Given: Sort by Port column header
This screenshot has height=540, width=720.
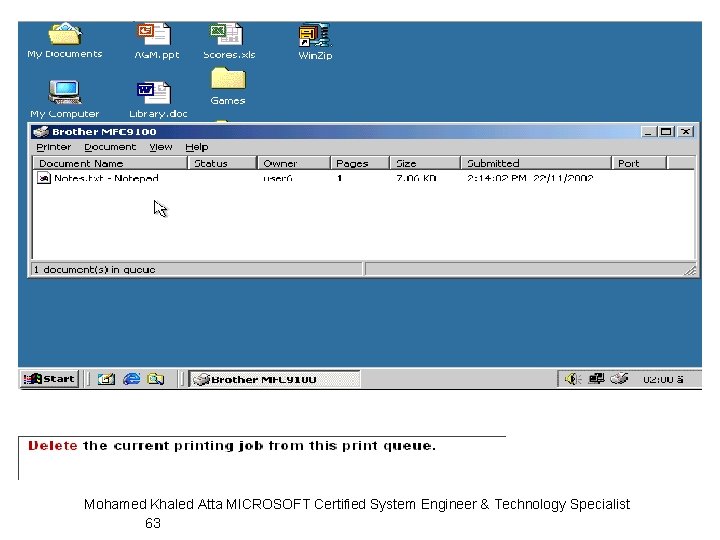Looking at the screenshot, I should [x=639, y=163].
